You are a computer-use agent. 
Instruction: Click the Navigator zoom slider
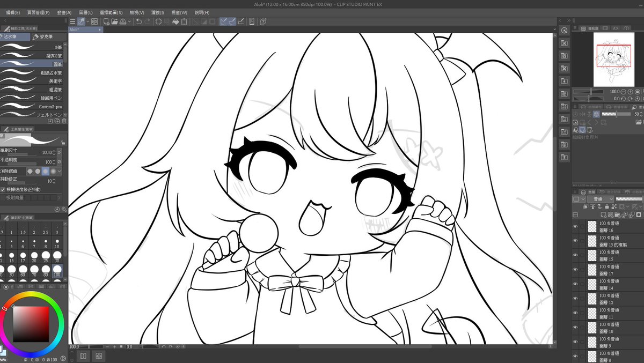coord(588,92)
